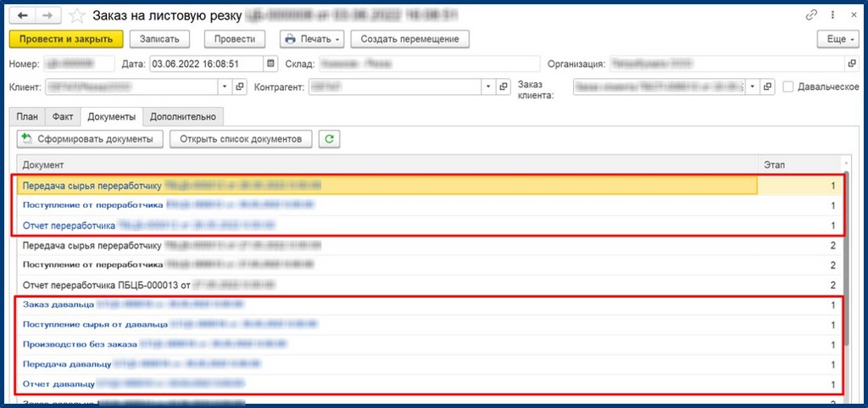Sort by the Этап column header
The height and width of the screenshot is (408, 868).
click(798, 165)
